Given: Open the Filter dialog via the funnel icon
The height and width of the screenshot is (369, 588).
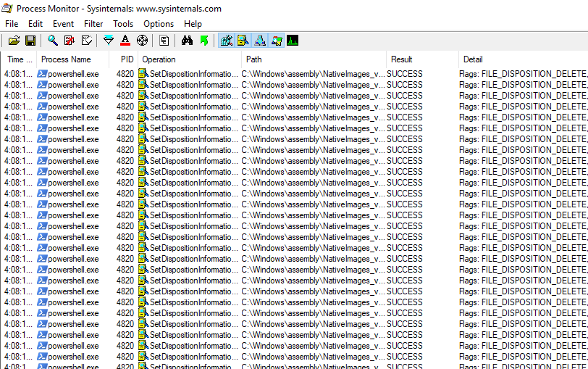Looking at the screenshot, I should tap(109, 41).
